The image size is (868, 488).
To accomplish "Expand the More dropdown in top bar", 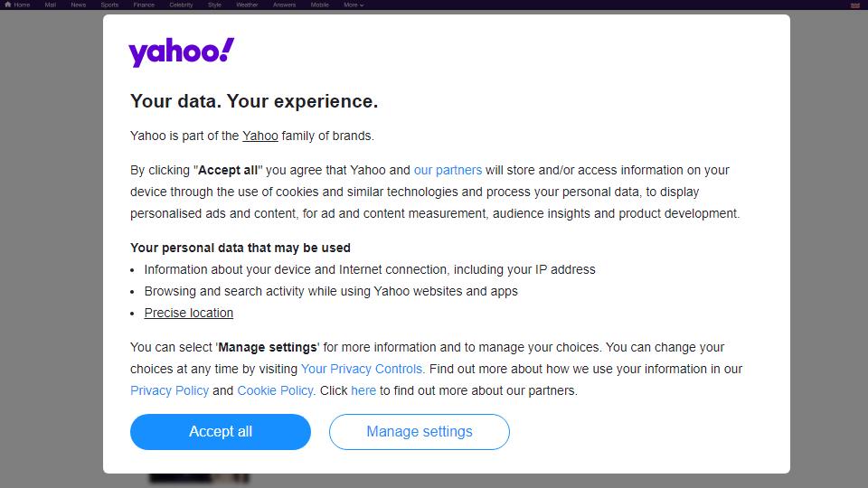I will 354,5.
